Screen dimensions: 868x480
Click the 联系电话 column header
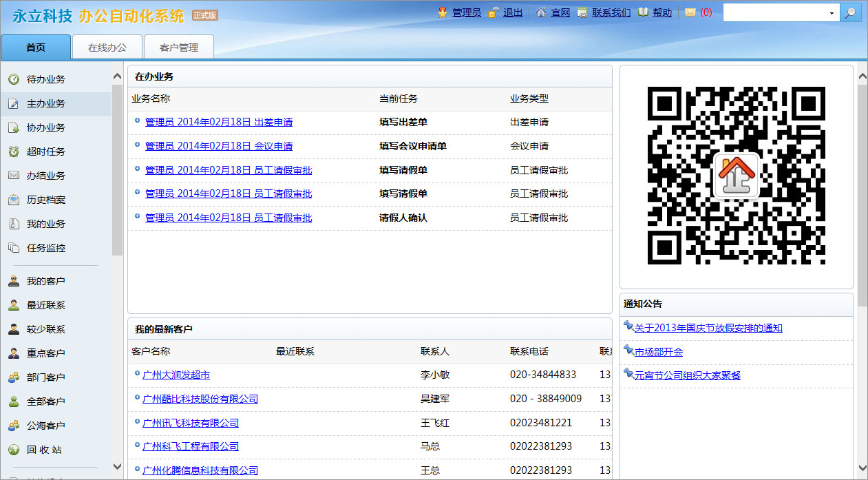tap(529, 351)
